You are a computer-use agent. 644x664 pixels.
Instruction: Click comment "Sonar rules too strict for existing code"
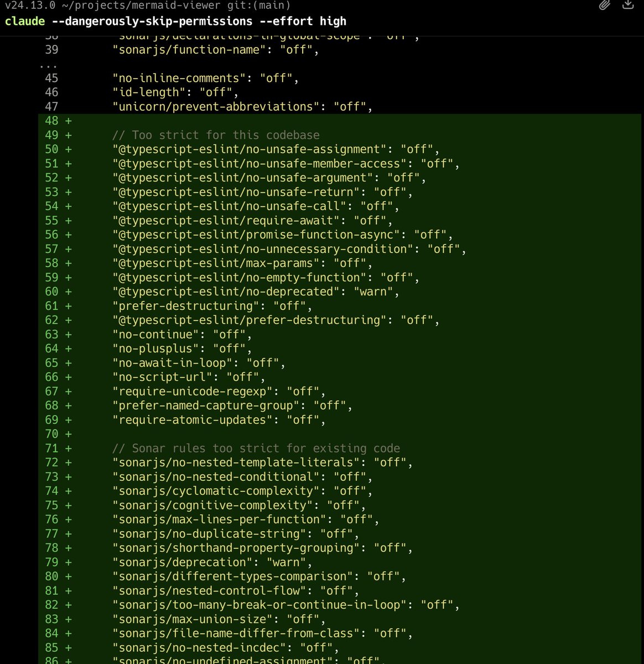[256, 449]
